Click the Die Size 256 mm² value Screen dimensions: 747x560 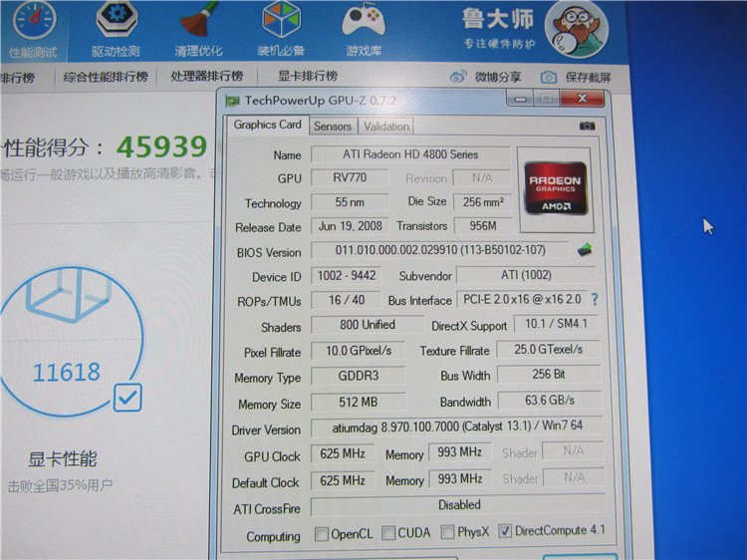tap(483, 202)
